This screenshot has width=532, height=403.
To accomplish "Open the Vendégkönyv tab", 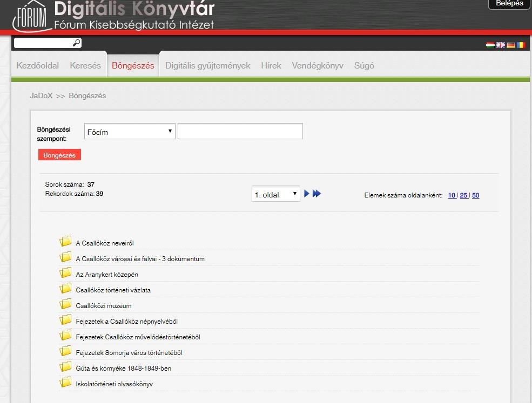I will tap(318, 65).
